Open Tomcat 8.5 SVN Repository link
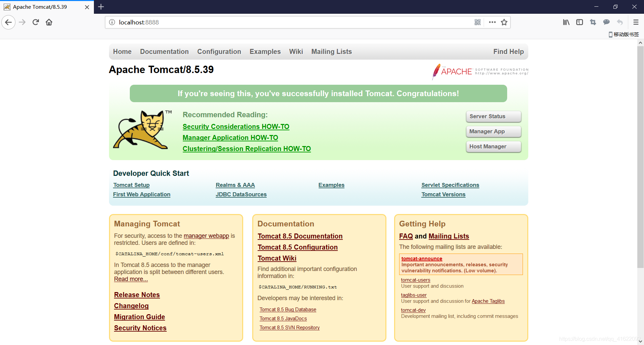 pyautogui.click(x=289, y=328)
